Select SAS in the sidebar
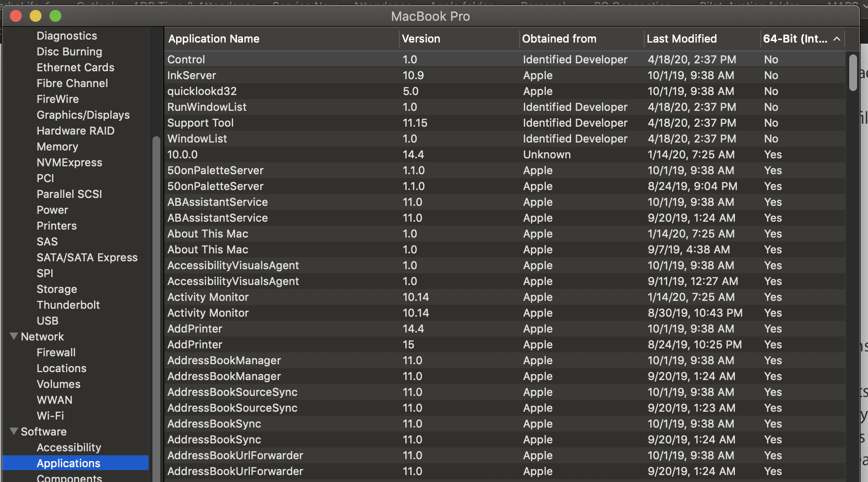The height and width of the screenshot is (482, 868). [x=47, y=241]
